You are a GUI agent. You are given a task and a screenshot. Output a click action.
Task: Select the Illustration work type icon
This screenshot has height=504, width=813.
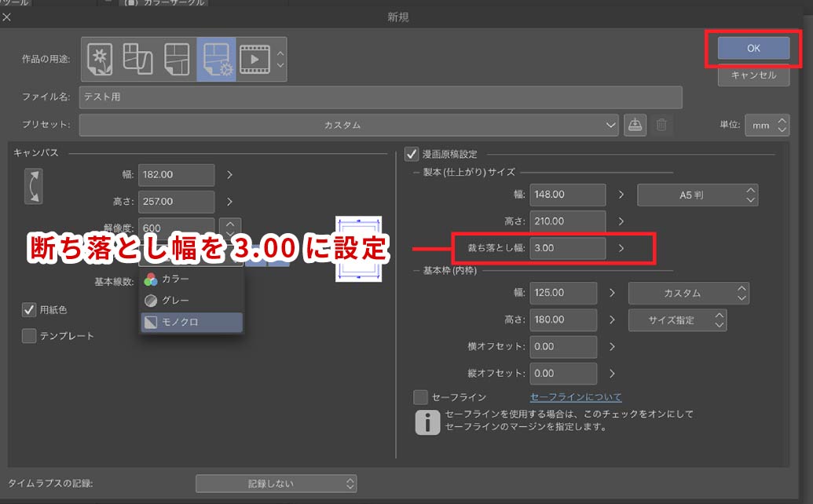point(100,59)
